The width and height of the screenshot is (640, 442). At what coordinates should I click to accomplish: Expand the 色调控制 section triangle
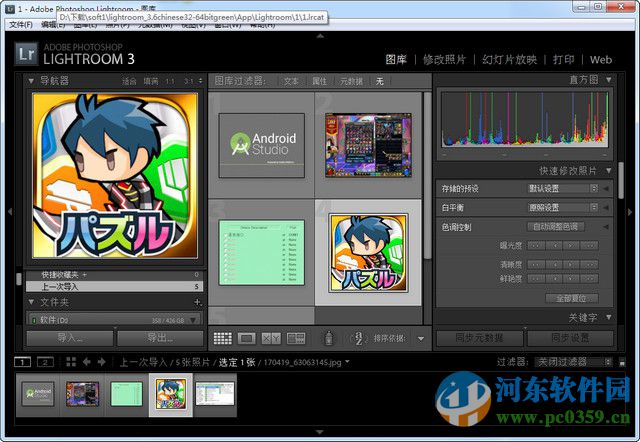(x=606, y=227)
